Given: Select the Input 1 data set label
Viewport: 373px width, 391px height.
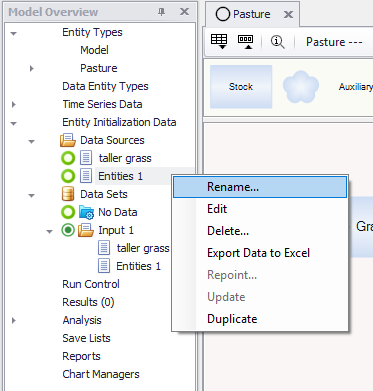Looking at the screenshot, I should click(x=116, y=230).
